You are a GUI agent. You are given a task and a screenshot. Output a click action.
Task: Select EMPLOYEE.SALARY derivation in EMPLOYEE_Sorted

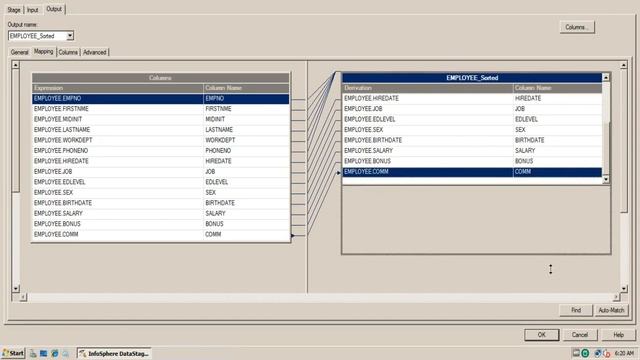(x=427, y=151)
